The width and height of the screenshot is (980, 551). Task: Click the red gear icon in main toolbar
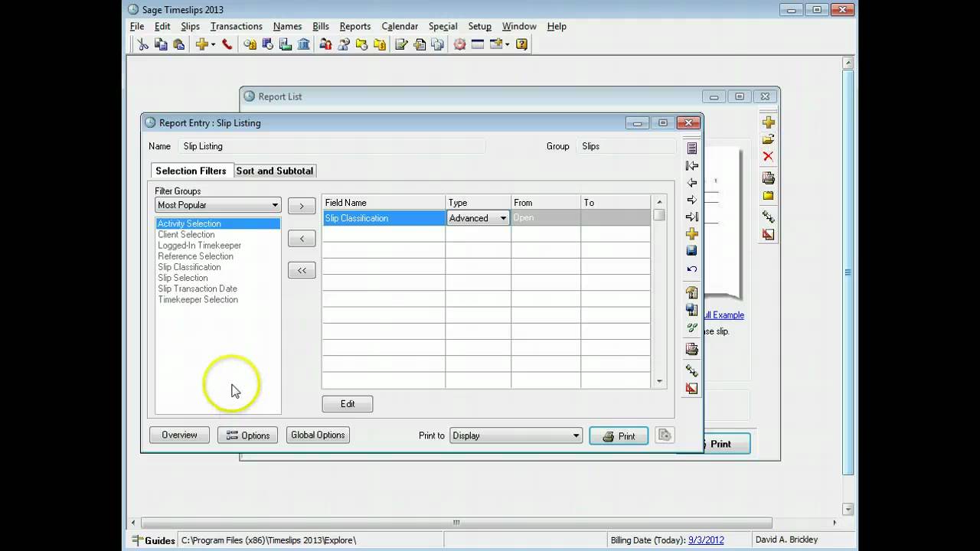point(459,44)
